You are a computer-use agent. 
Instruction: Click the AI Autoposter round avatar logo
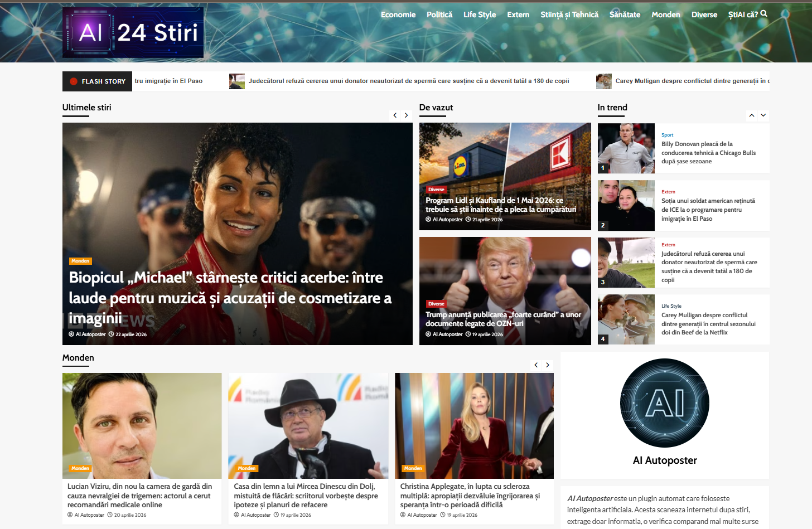(665, 402)
